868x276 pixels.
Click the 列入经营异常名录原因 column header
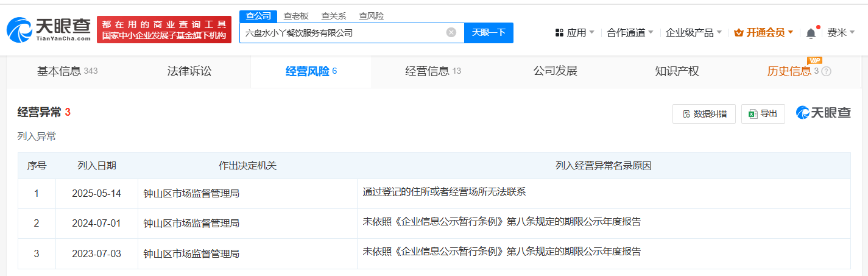[604, 166]
